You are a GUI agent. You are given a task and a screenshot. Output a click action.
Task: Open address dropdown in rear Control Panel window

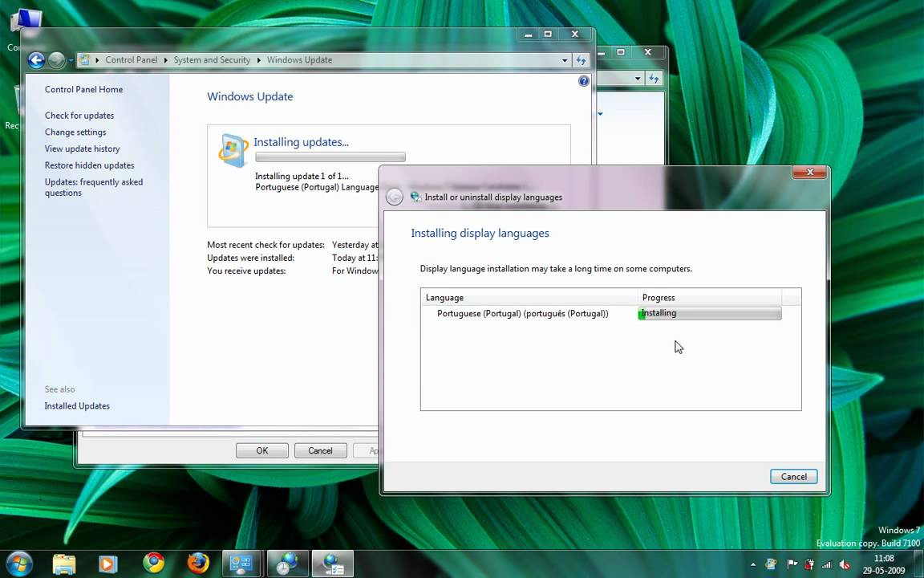coord(638,79)
